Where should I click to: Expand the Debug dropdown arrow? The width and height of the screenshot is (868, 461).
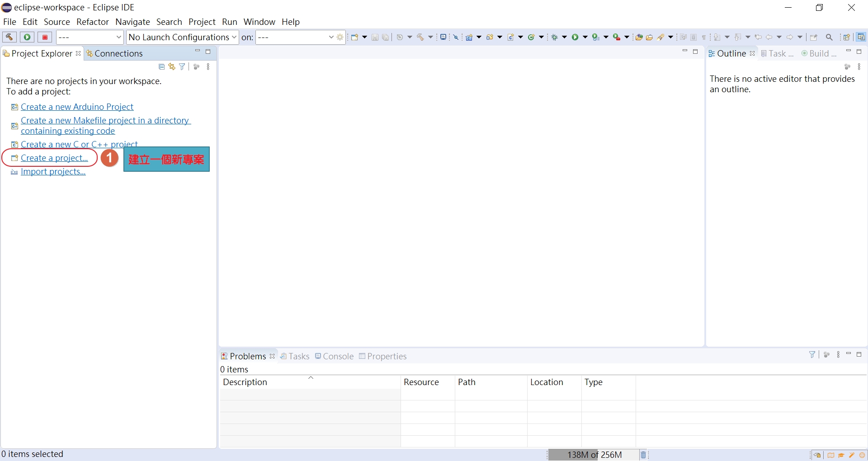[564, 37]
